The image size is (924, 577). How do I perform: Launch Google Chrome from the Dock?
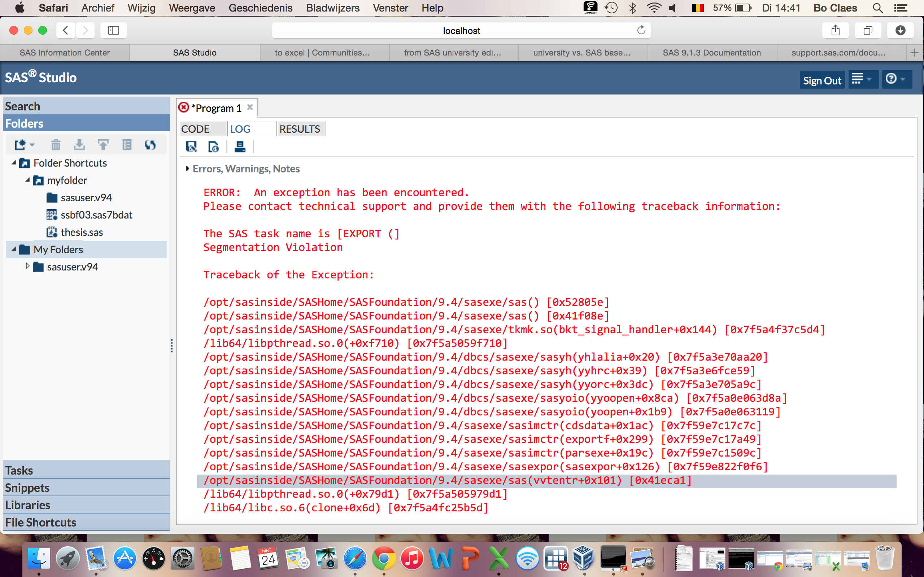pos(383,558)
